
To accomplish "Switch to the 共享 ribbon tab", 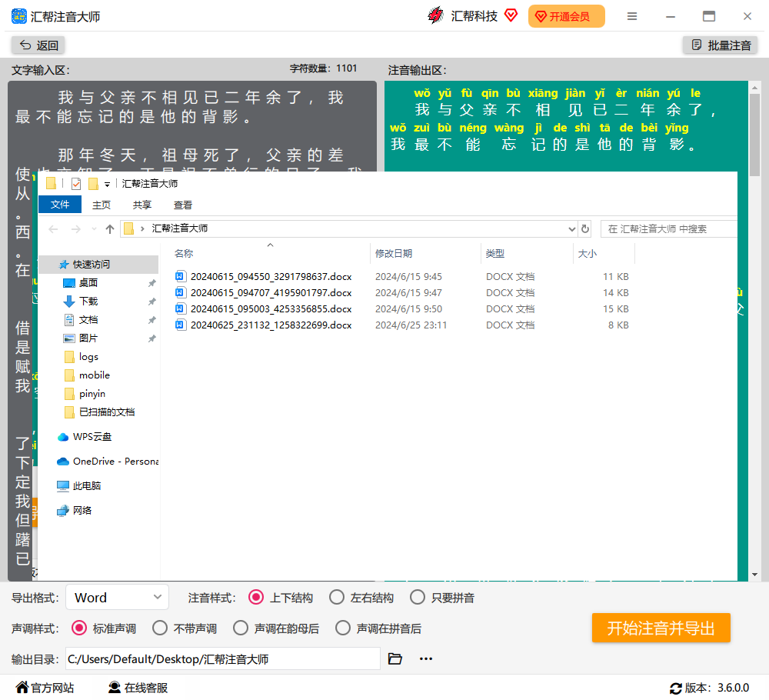I will [x=142, y=205].
